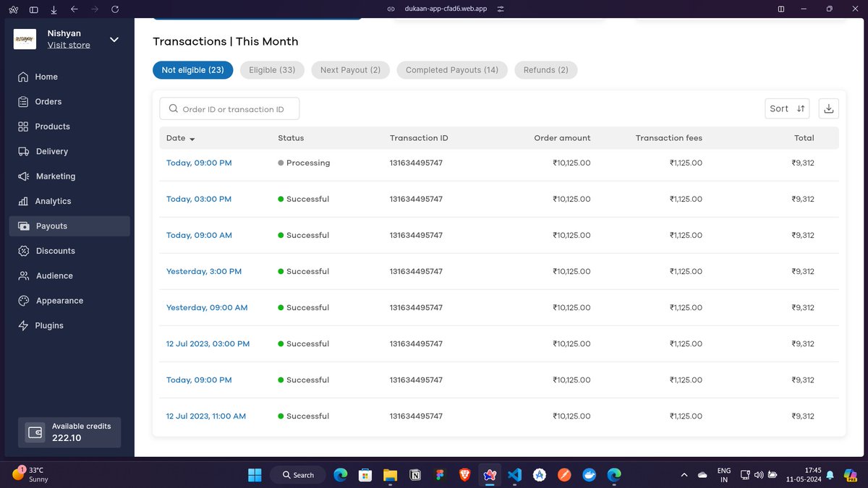Reload page with browser refresh icon
868x488 pixels.
click(x=116, y=9)
